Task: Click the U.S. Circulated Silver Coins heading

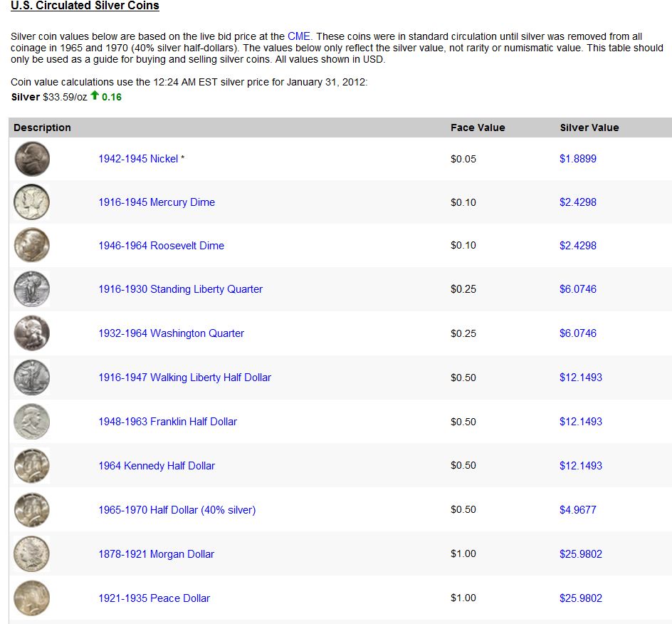Action: click(x=85, y=6)
